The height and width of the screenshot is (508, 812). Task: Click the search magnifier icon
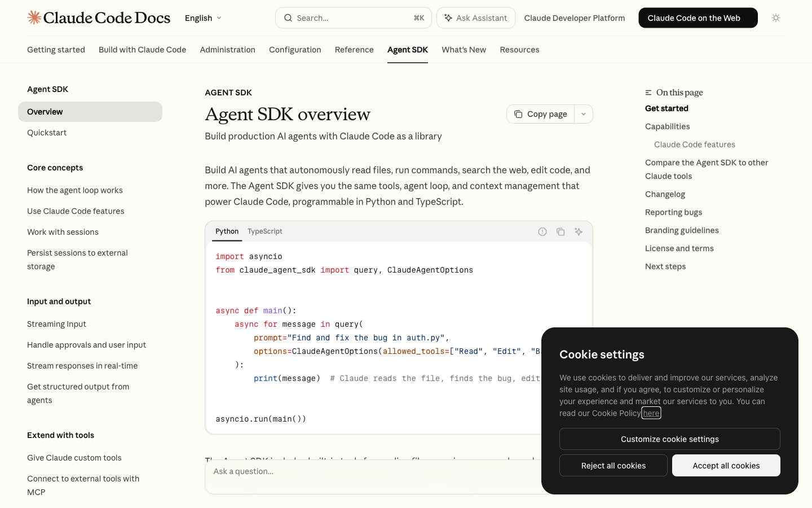click(288, 18)
